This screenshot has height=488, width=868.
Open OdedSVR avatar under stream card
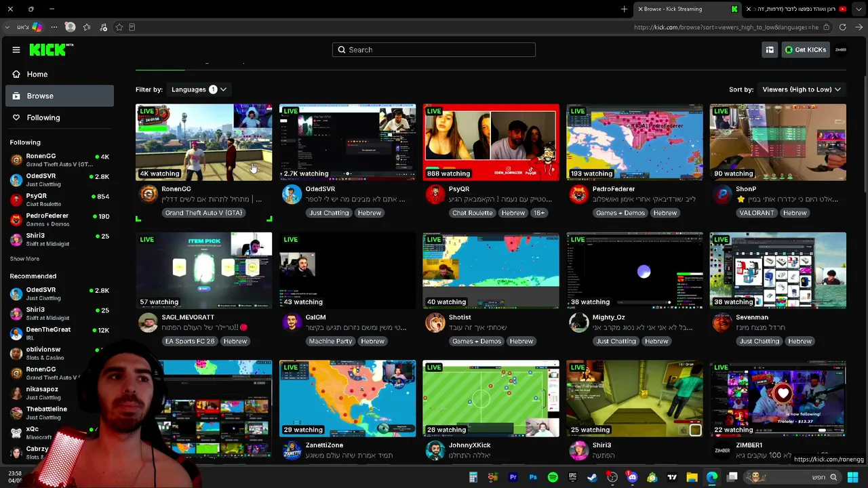pos(292,195)
